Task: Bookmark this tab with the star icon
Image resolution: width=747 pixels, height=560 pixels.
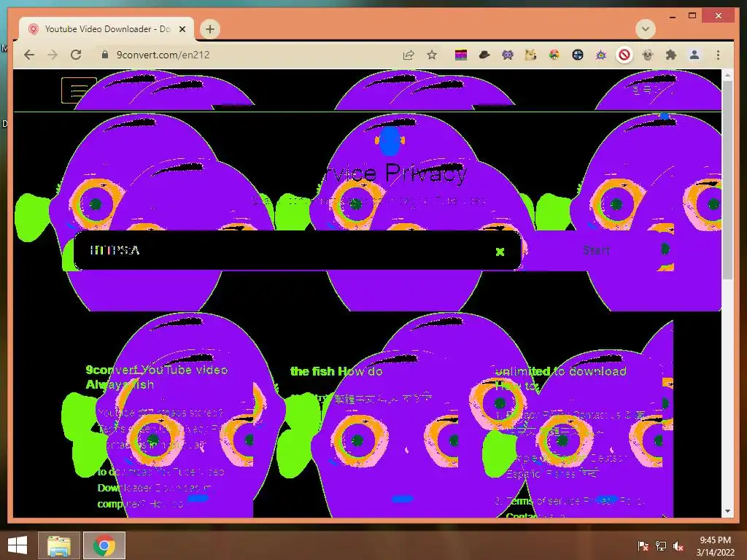Action: [x=432, y=55]
